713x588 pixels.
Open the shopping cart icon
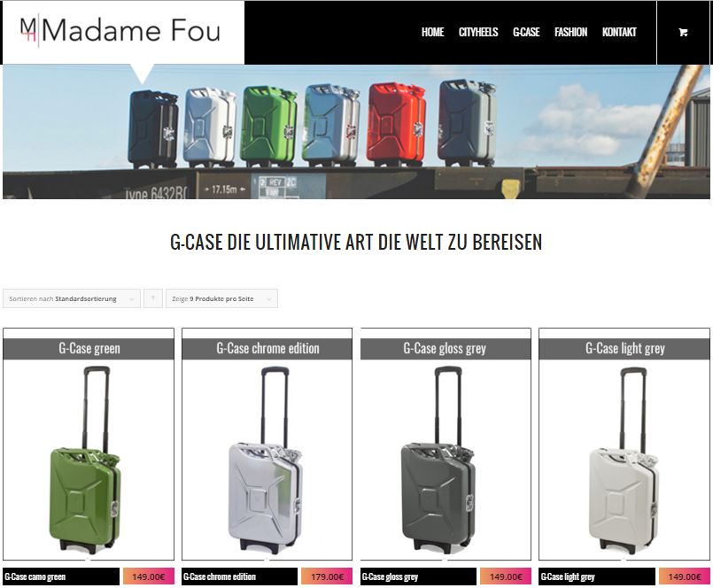[x=683, y=32]
